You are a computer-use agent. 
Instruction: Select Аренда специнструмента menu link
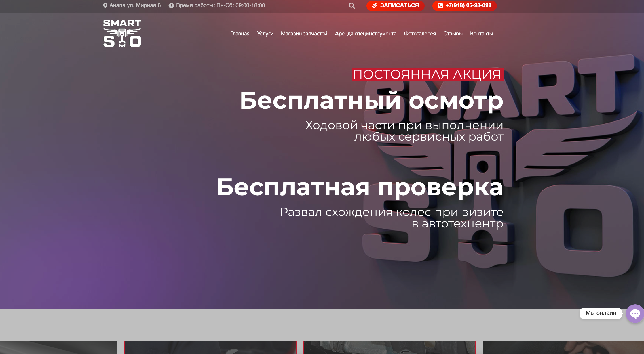[365, 34]
